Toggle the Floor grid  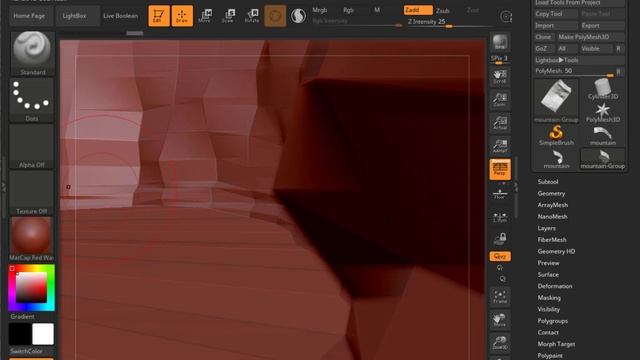pos(500,193)
